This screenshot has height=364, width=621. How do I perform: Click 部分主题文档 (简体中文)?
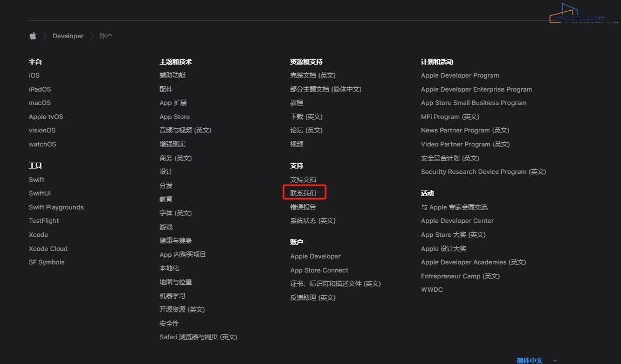point(326,89)
